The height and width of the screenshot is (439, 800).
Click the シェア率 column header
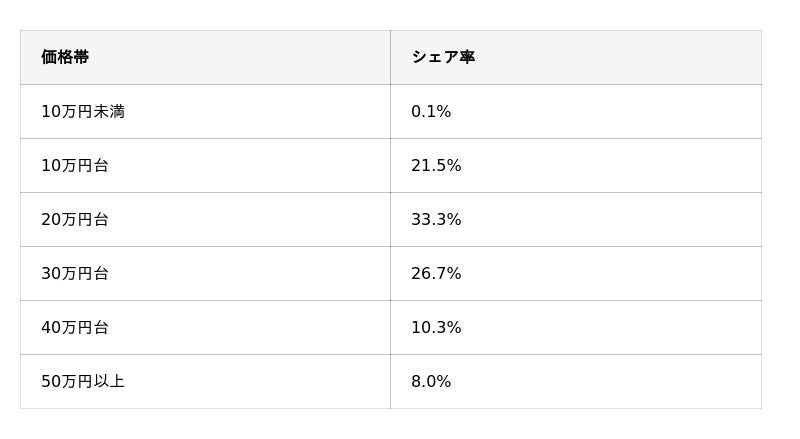[x=443, y=57]
